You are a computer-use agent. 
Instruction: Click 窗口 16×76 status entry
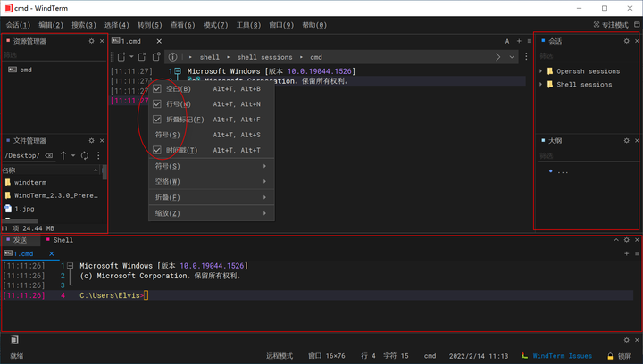(327, 356)
